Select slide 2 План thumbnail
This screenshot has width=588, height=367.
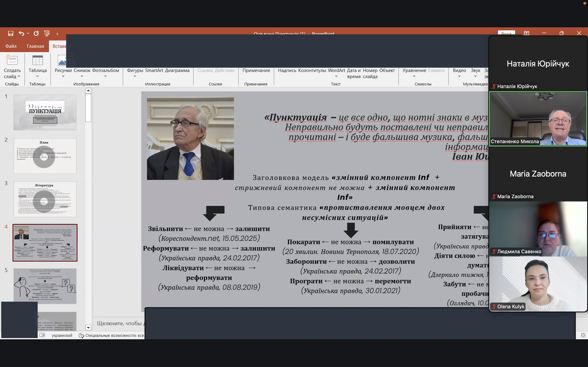[x=45, y=156]
